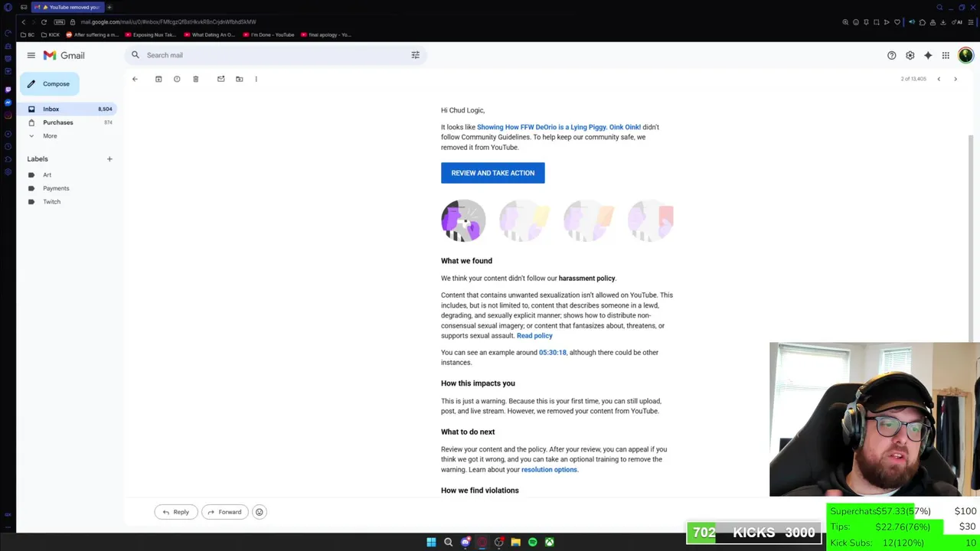Screen dimensions: 980x551
Task: Open the 05:30:18 timestamp link
Action: click(552, 353)
